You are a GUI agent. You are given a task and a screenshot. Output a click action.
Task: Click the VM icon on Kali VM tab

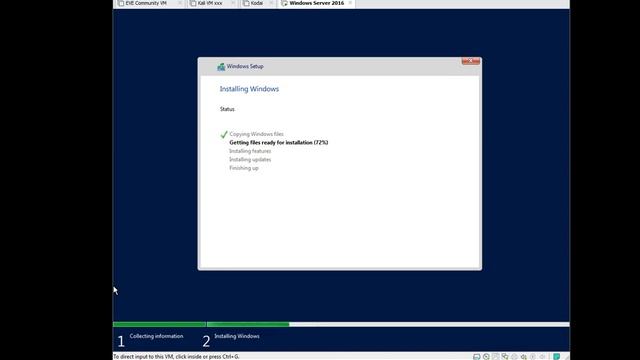193,3
